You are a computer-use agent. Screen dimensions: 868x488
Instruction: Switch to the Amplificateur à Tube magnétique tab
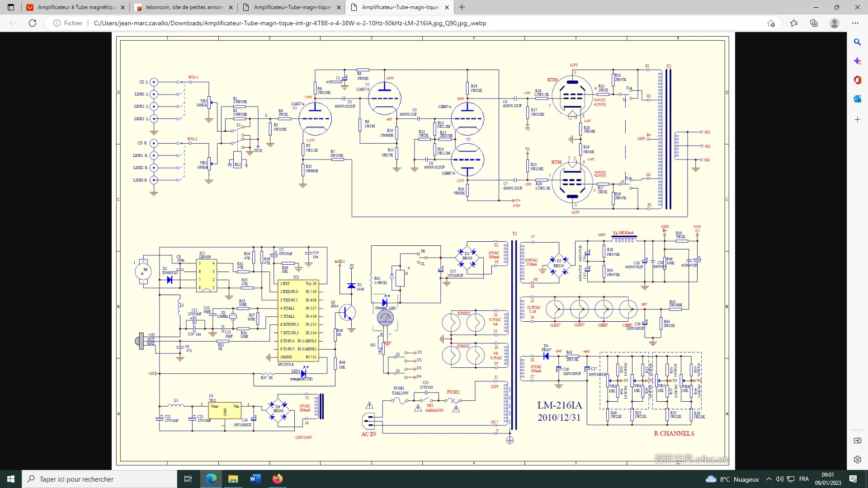(x=75, y=7)
